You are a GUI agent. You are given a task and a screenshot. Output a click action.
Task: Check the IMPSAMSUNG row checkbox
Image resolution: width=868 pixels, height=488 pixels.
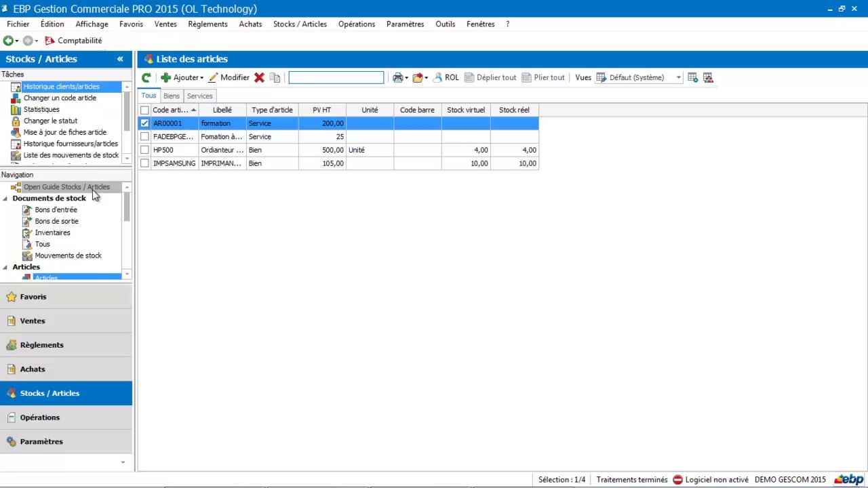[144, 163]
